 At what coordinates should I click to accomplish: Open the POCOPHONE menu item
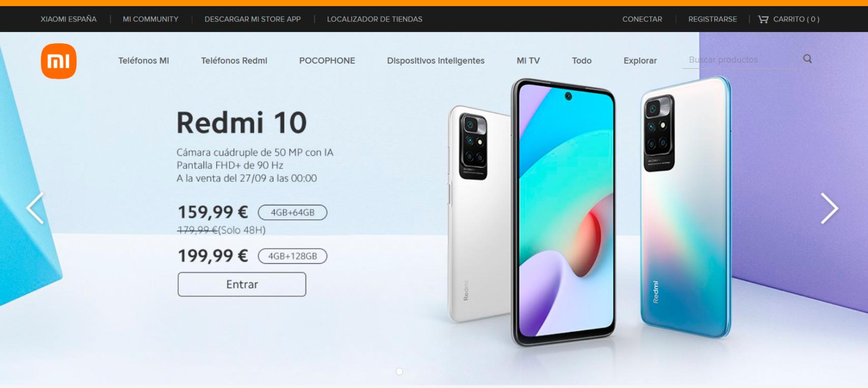327,61
